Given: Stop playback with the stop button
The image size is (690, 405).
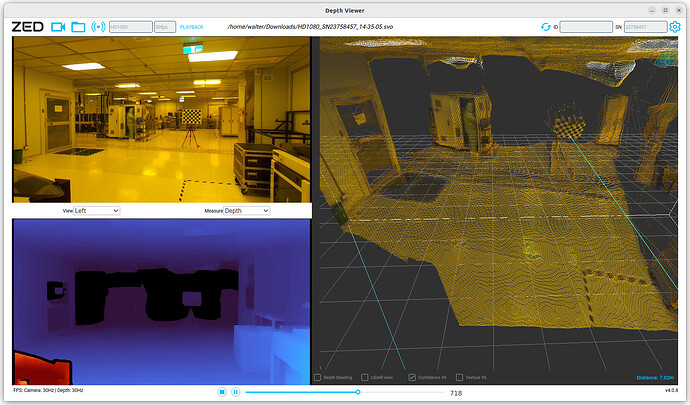Looking at the screenshot, I should [x=222, y=392].
